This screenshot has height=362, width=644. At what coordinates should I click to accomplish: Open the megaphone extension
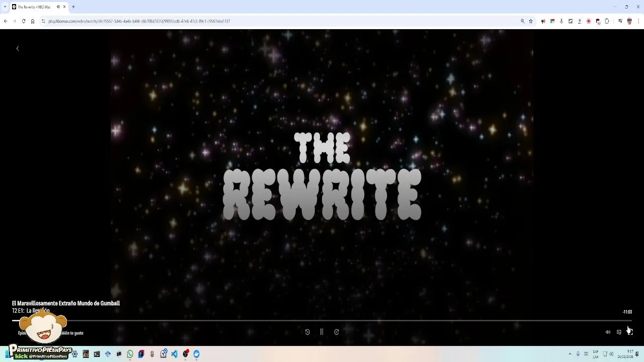tap(543, 21)
